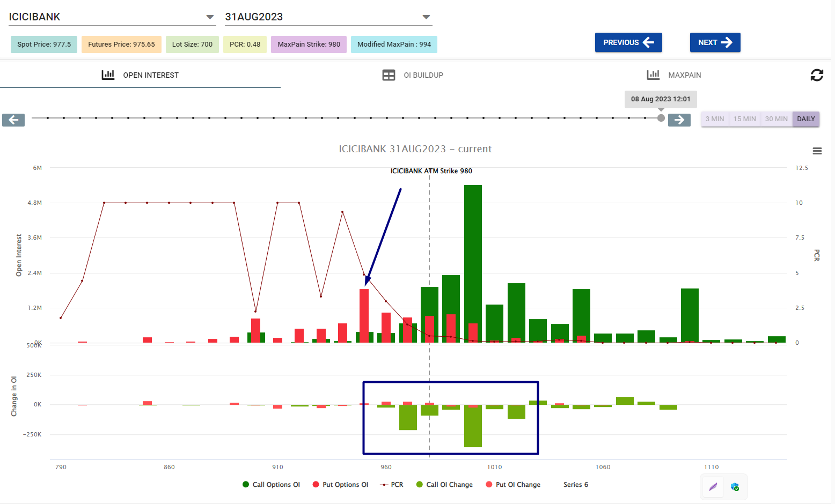This screenshot has height=504, width=835.
Task: Click the 08 Aug 2023 12:01 tooltip
Action: point(661,99)
